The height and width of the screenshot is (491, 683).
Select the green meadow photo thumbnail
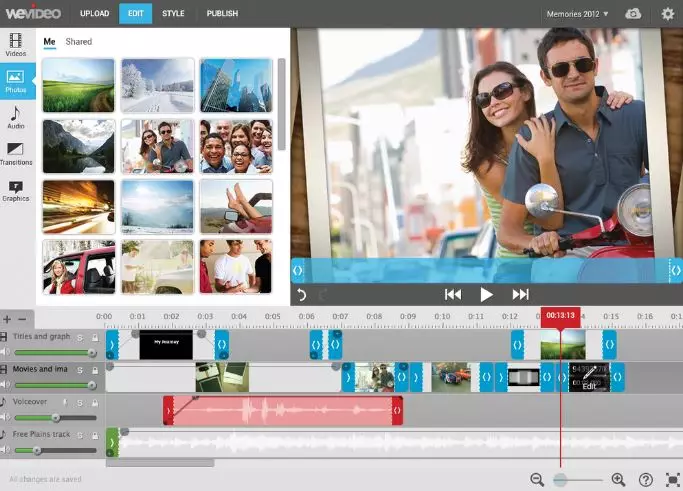pyautogui.click(x=79, y=85)
